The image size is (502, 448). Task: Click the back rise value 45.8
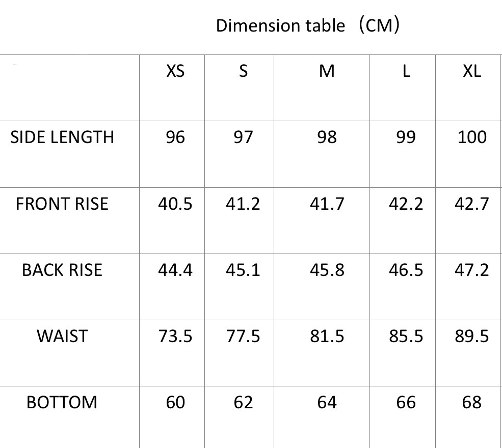pos(327,270)
